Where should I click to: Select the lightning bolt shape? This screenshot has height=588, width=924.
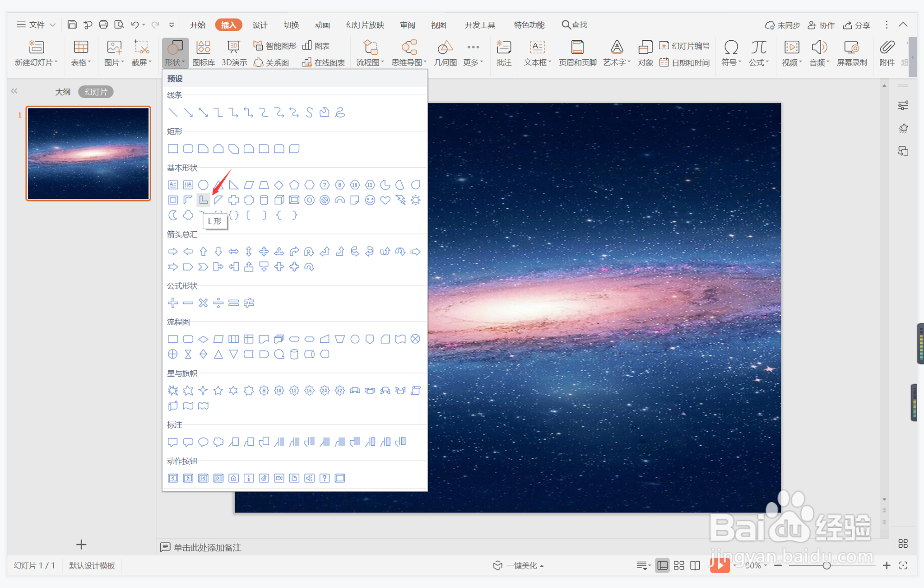tap(400, 200)
